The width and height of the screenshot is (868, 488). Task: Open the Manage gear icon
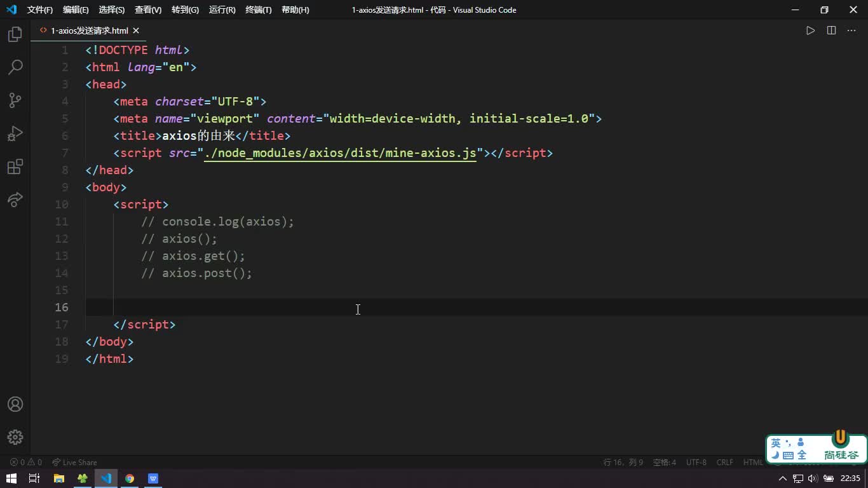coord(15,437)
